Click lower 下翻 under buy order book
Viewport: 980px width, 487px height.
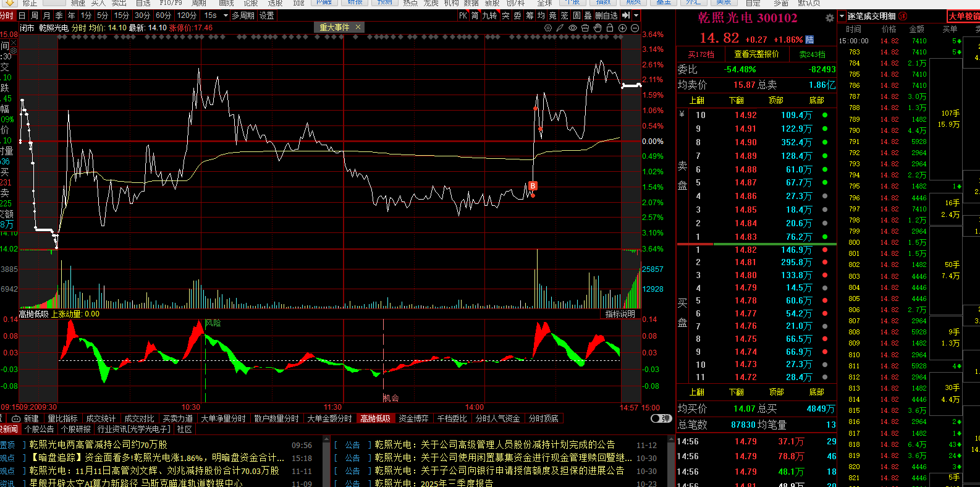(737, 392)
